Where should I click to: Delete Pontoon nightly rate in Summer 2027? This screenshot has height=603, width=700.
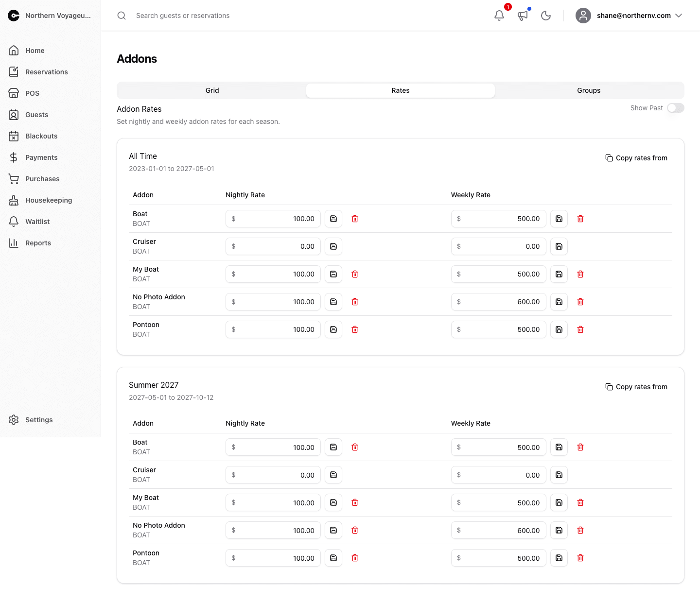click(355, 558)
